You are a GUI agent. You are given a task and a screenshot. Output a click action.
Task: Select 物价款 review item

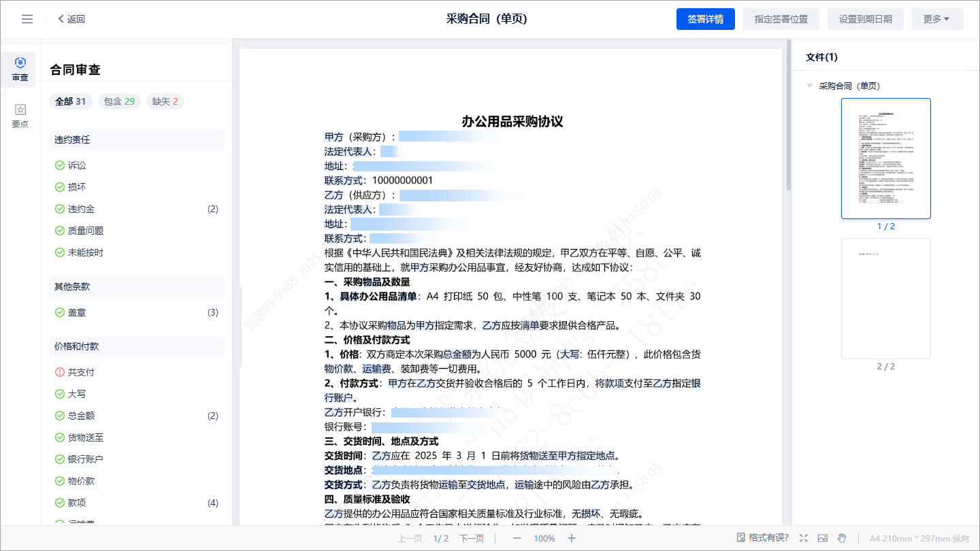point(136,481)
